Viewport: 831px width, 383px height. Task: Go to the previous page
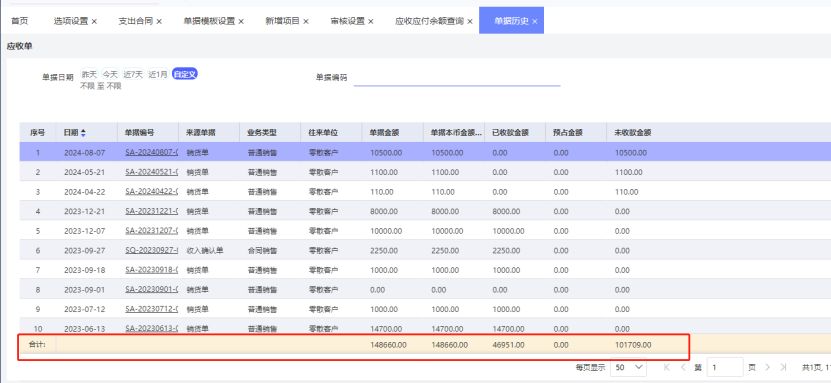coord(683,367)
